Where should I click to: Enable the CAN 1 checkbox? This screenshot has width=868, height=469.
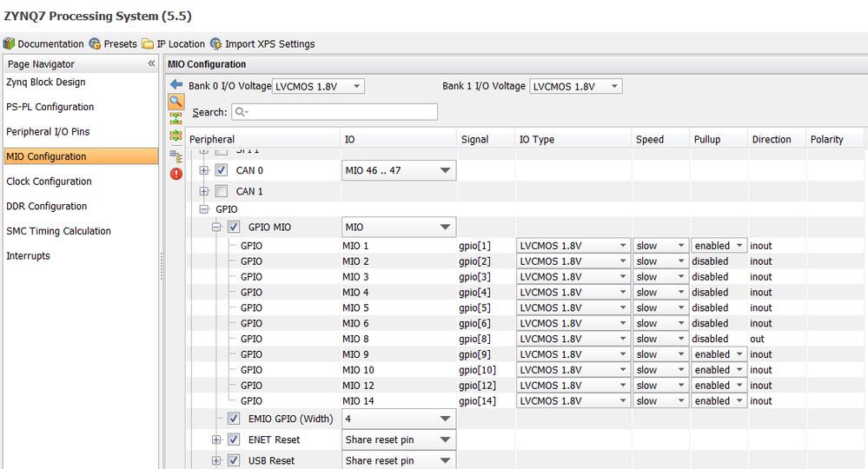coord(222,191)
